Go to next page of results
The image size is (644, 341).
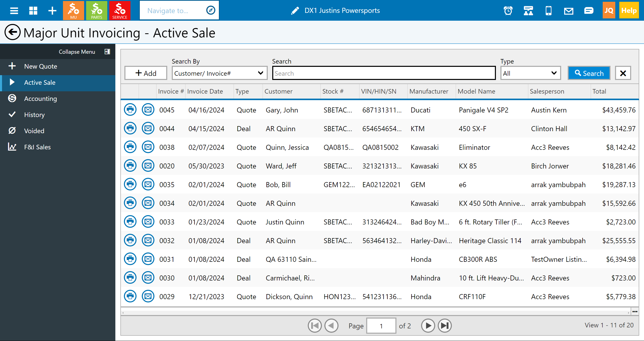428,326
